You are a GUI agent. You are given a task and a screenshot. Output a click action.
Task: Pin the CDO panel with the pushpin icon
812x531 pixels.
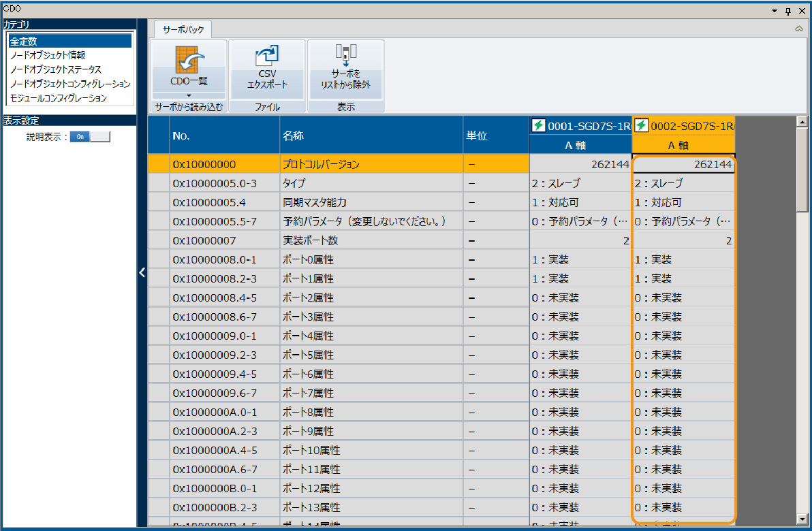pos(788,11)
